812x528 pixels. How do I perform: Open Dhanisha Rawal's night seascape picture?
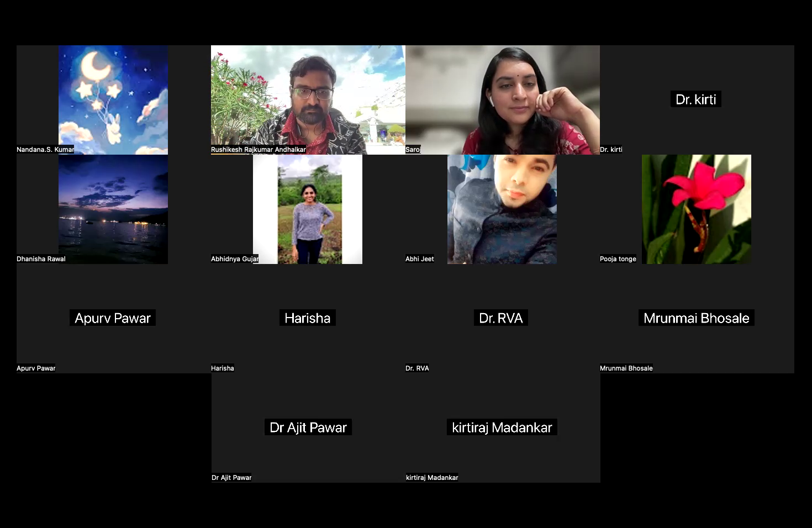coord(113,209)
